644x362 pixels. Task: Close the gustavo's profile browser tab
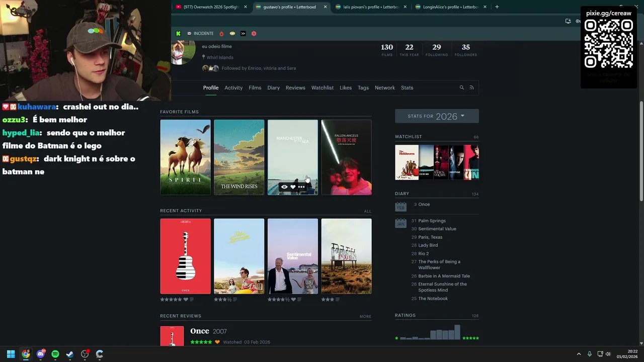pos(326,7)
